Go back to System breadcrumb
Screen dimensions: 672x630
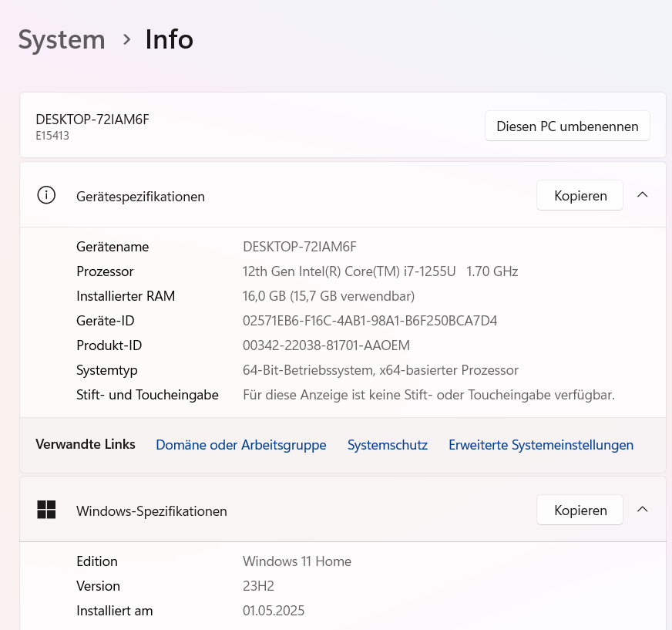tap(62, 40)
